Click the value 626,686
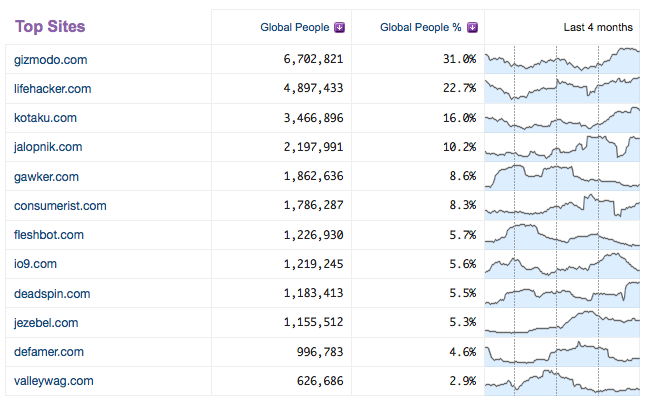 pos(320,381)
